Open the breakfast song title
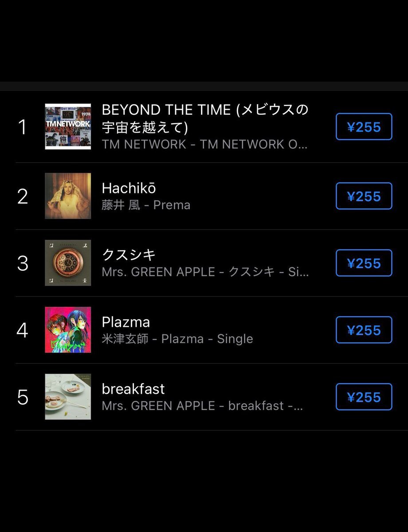This screenshot has height=532, width=408. [x=133, y=389]
